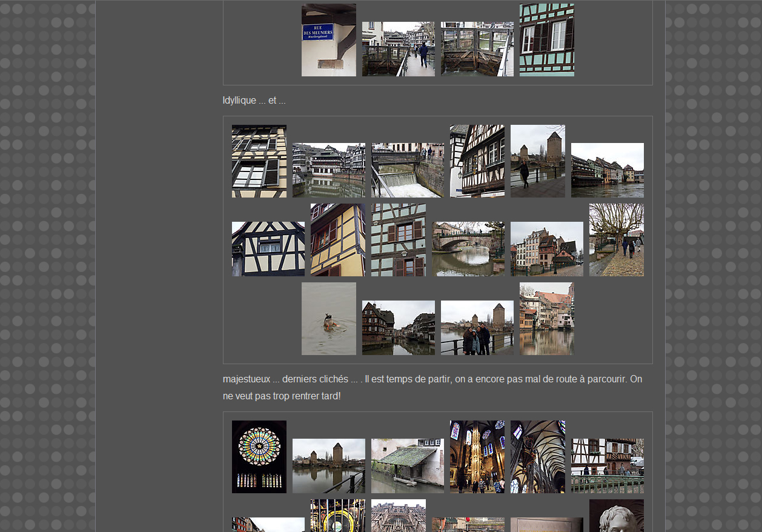Click the lone person by tower photo
The image size is (762, 532).
click(537, 161)
